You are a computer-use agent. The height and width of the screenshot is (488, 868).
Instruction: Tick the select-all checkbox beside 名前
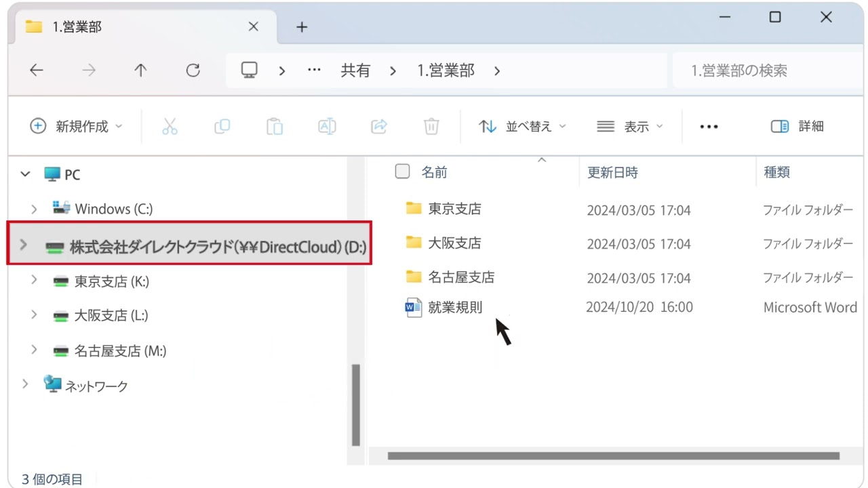(x=402, y=171)
